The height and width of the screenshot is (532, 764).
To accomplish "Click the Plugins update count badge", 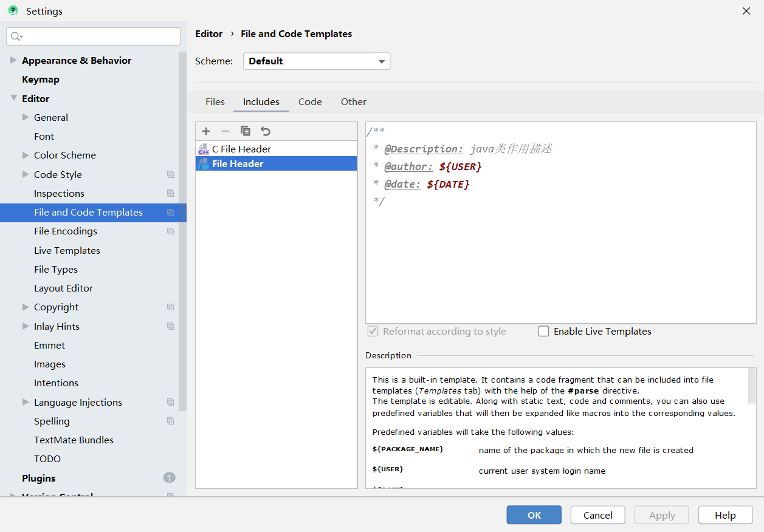I will (x=169, y=478).
